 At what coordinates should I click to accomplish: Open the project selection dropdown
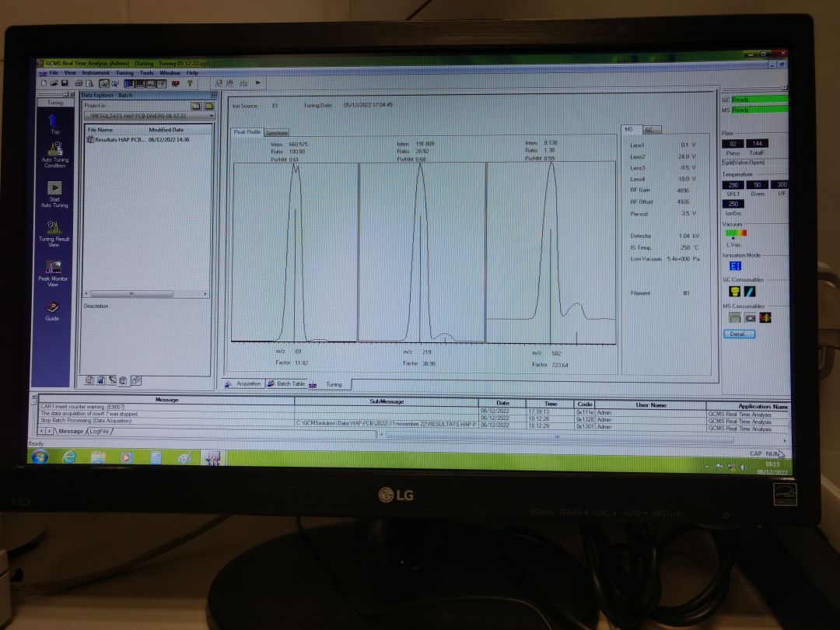212,116
